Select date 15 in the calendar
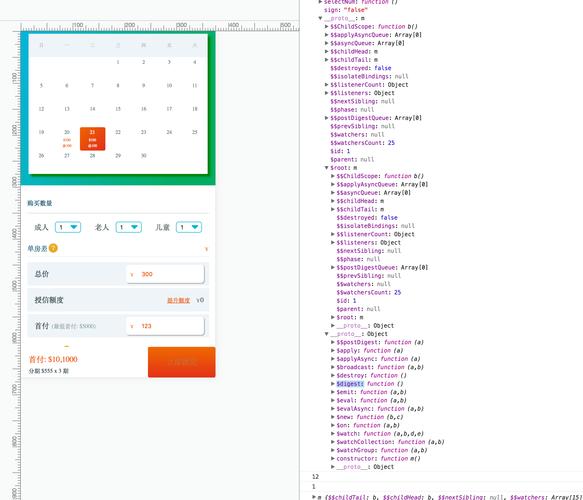 point(118,109)
